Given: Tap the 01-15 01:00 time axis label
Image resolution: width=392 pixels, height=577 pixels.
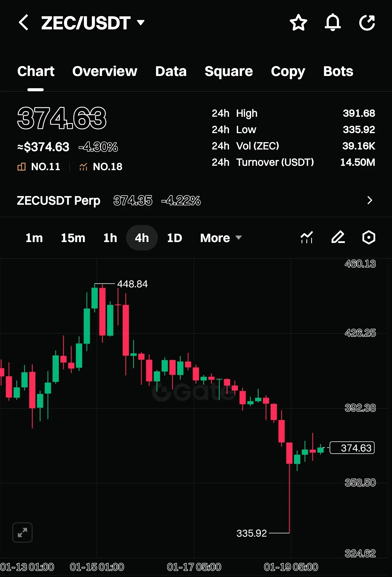Looking at the screenshot, I should pyautogui.click(x=97, y=567).
